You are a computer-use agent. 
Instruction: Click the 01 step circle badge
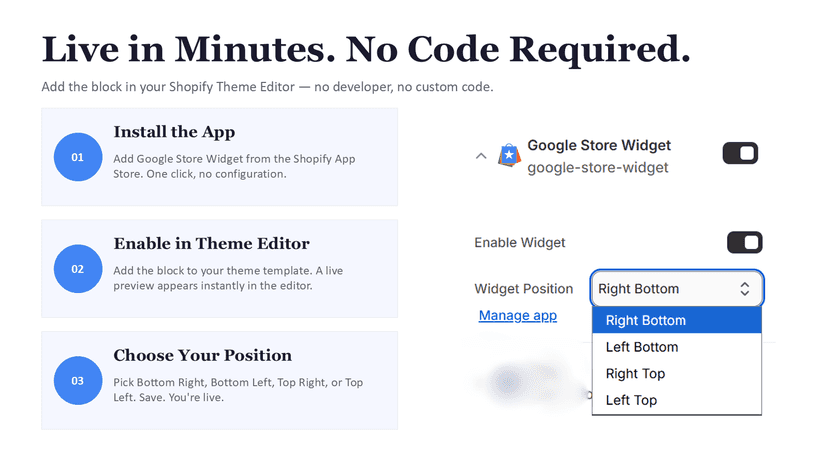(x=78, y=157)
